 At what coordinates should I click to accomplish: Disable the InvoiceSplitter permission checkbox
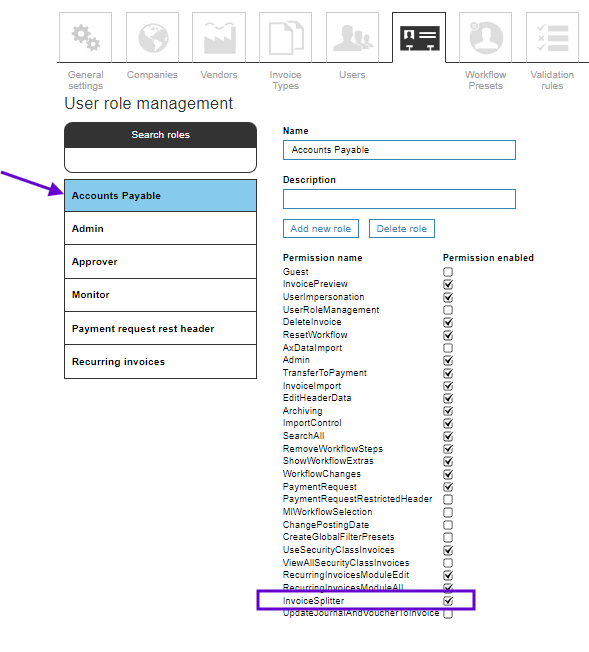point(448,601)
